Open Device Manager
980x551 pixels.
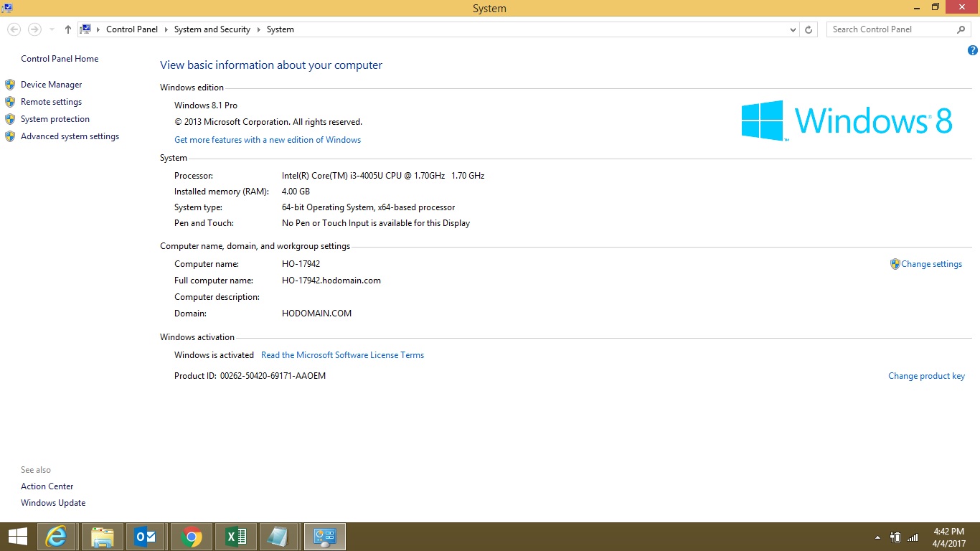[x=52, y=85]
